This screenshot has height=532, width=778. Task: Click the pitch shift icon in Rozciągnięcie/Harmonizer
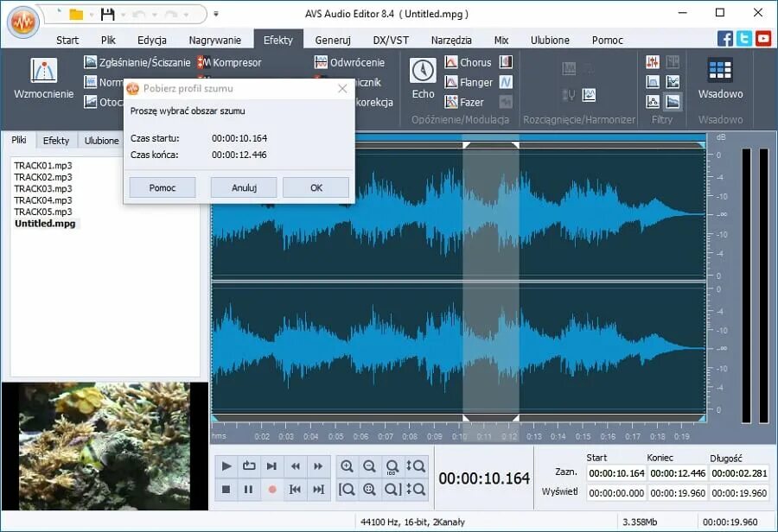click(589, 95)
